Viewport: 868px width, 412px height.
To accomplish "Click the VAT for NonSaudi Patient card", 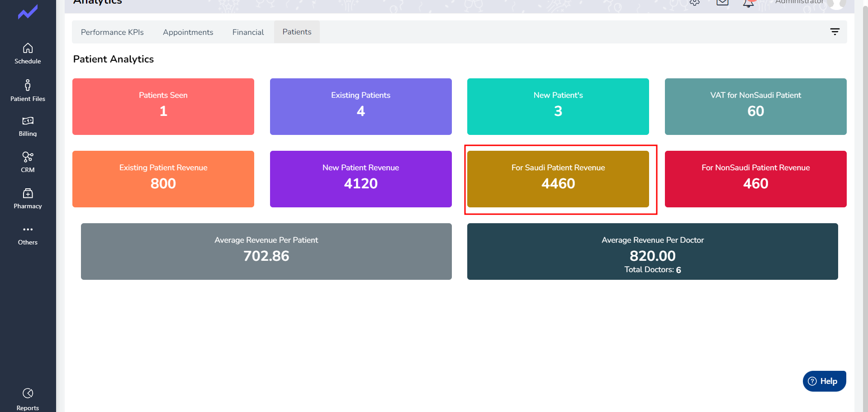I will click(x=755, y=106).
